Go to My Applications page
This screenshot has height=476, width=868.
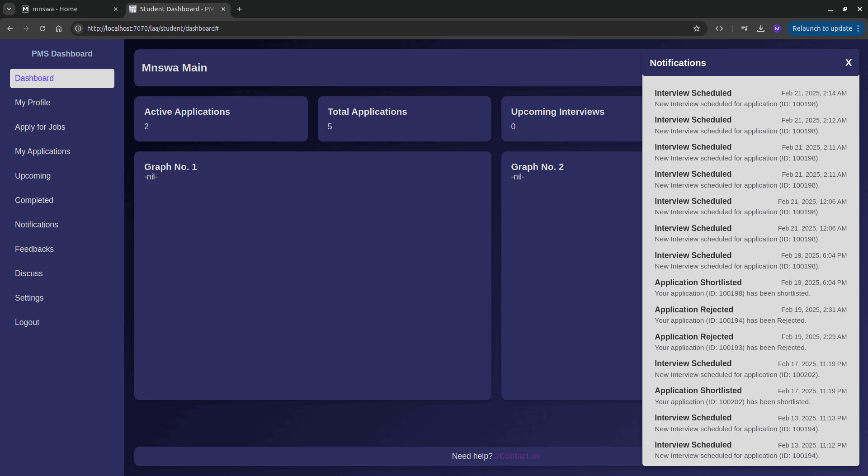click(x=42, y=151)
